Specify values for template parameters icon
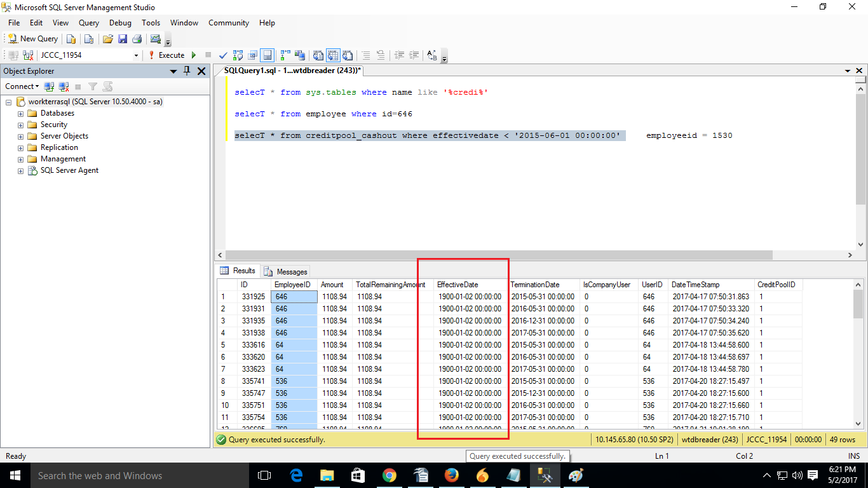 pos(432,55)
